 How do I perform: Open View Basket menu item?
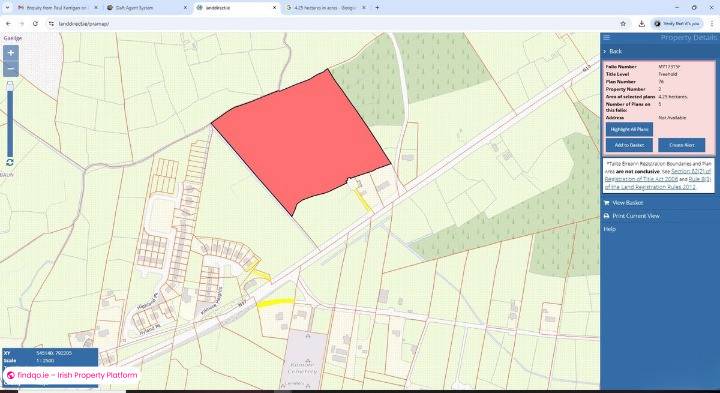tap(627, 203)
